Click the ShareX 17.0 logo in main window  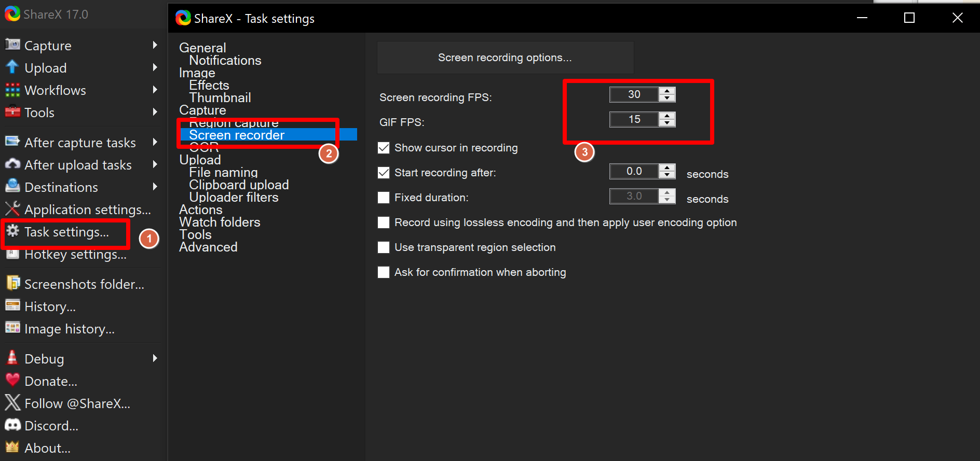coord(12,13)
